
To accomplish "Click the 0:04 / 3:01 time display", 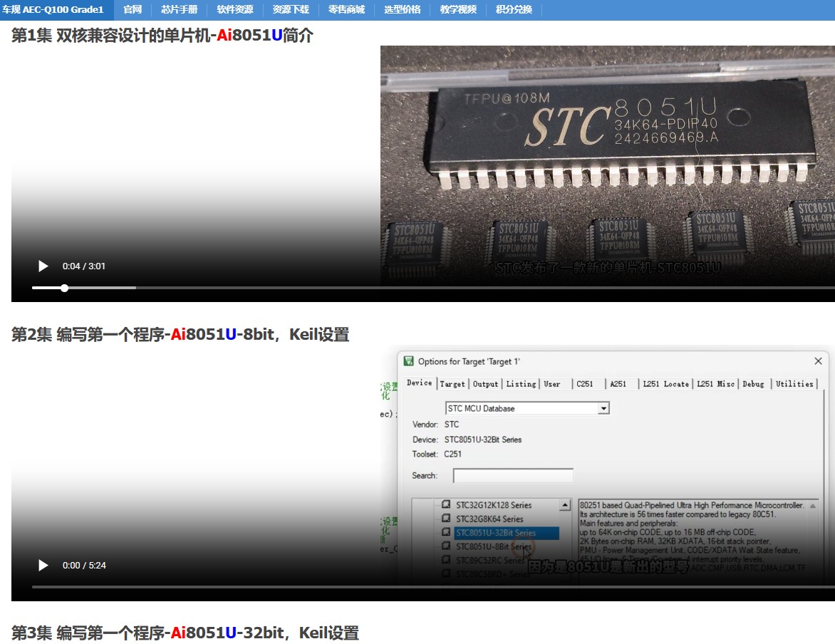I will (84, 266).
